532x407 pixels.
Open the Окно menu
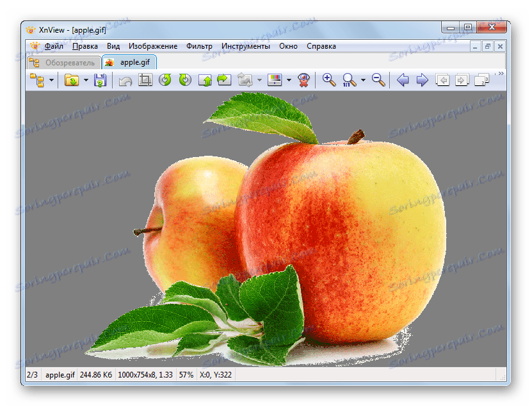[288, 46]
